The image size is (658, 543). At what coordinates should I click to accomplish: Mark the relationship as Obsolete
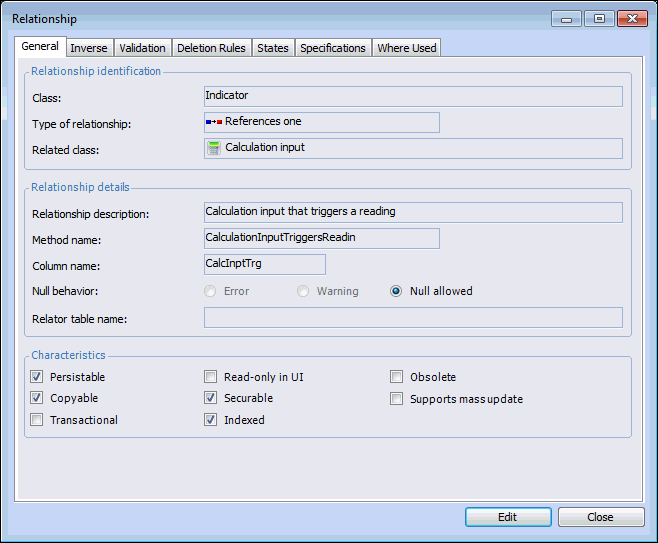click(397, 377)
